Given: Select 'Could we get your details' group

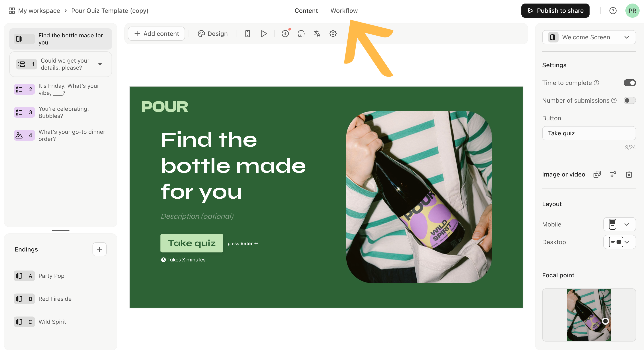Looking at the screenshot, I should (60, 64).
